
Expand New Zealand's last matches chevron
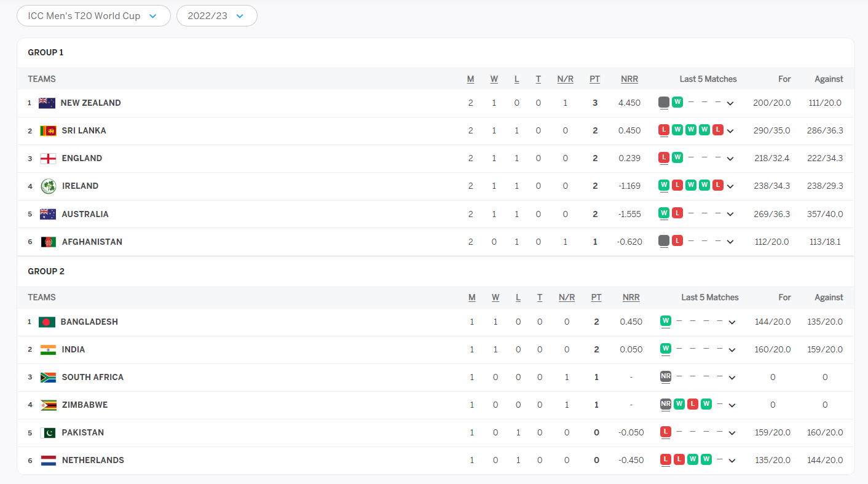click(x=730, y=103)
